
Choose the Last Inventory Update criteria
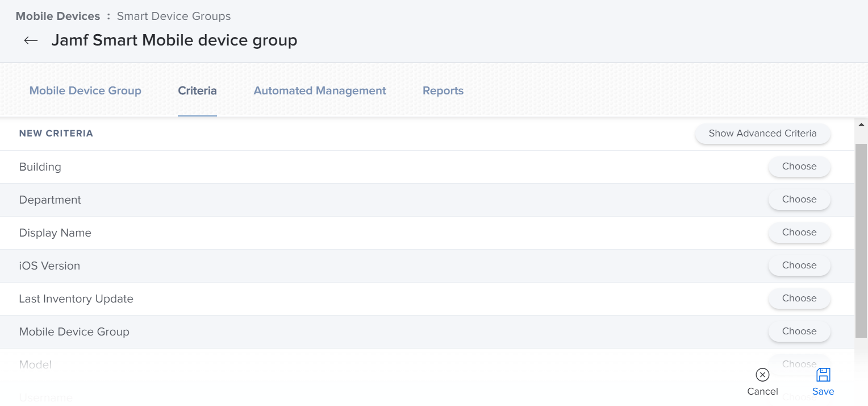pos(799,299)
